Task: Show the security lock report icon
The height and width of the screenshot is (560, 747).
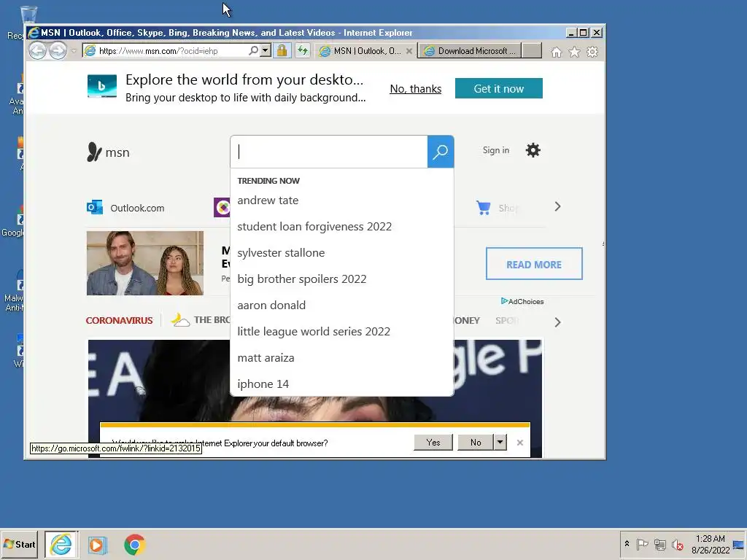Action: tap(282, 50)
